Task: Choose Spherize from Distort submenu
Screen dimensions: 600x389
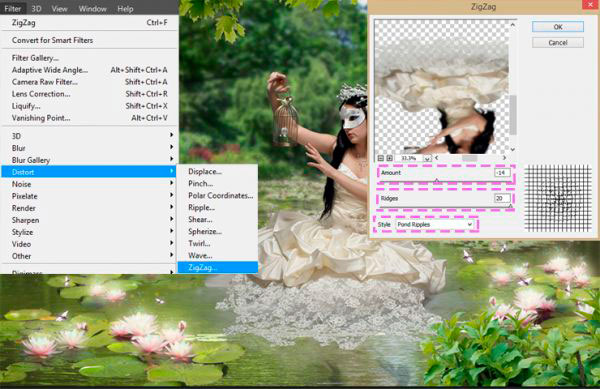Action: pos(218,231)
